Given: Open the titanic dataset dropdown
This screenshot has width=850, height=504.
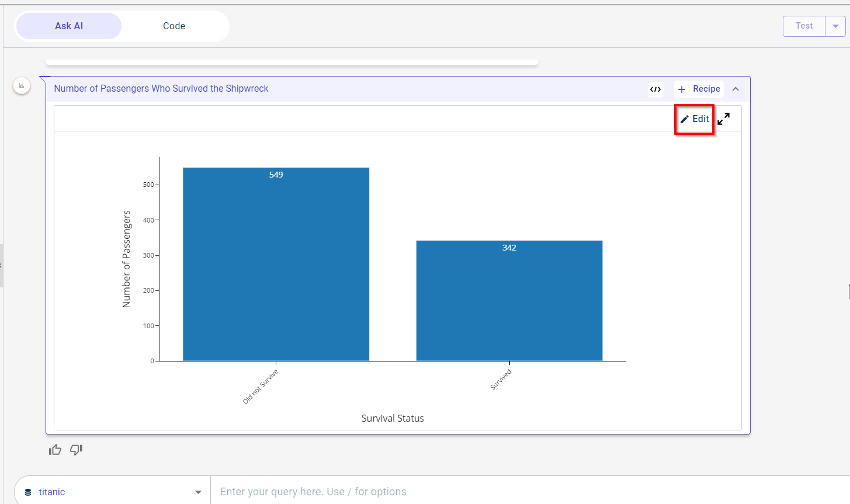Looking at the screenshot, I should coord(198,492).
